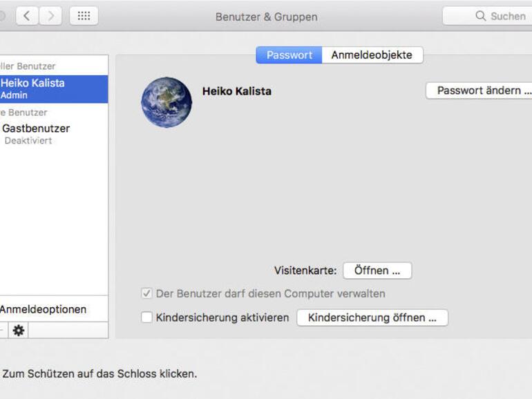Select Heiko Kalista Admin in user list
The height and width of the screenshot is (399, 532).
[x=54, y=89]
